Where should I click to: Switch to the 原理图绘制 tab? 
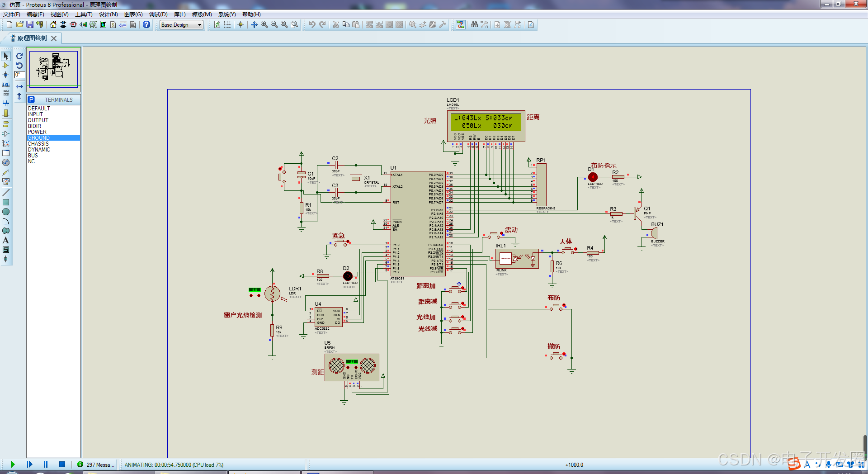(32, 38)
